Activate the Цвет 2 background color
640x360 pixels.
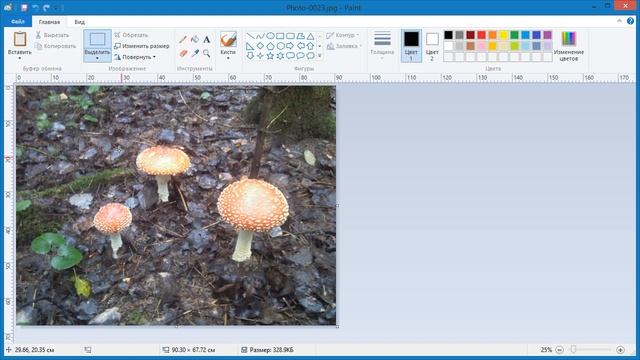[432, 46]
